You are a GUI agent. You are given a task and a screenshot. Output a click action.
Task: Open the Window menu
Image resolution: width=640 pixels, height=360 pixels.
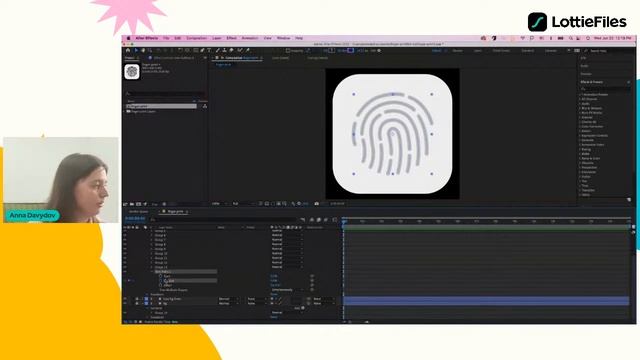coord(283,38)
